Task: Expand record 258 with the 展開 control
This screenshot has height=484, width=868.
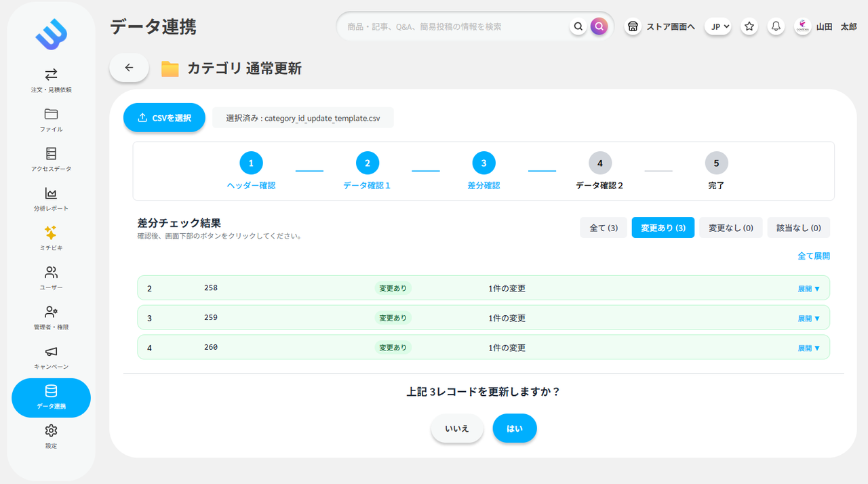Action: pos(808,287)
